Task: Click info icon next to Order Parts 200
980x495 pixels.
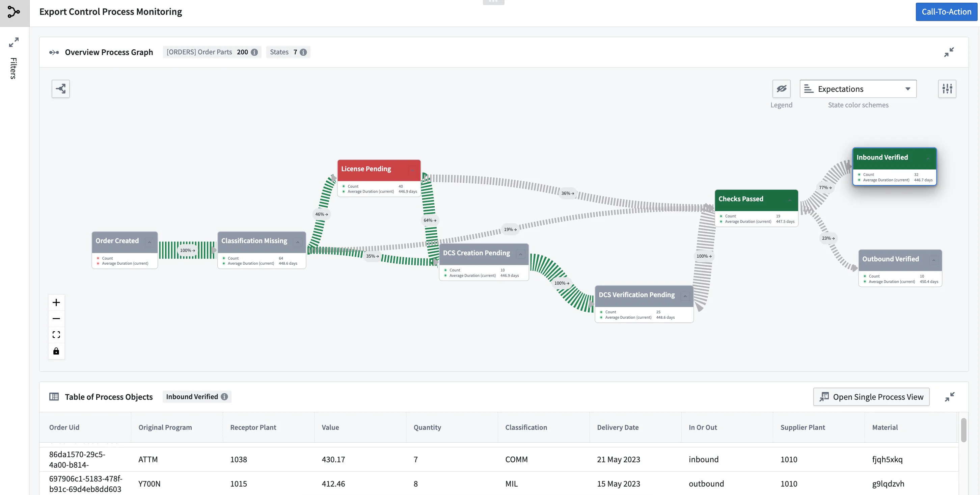Action: click(x=254, y=52)
